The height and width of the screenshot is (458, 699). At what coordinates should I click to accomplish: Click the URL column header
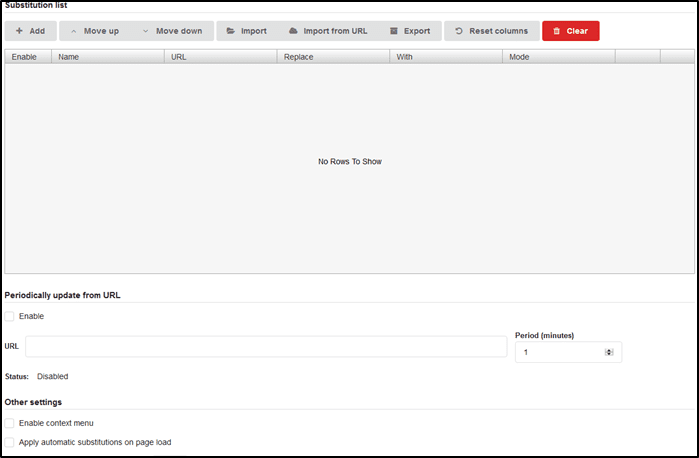(220, 57)
